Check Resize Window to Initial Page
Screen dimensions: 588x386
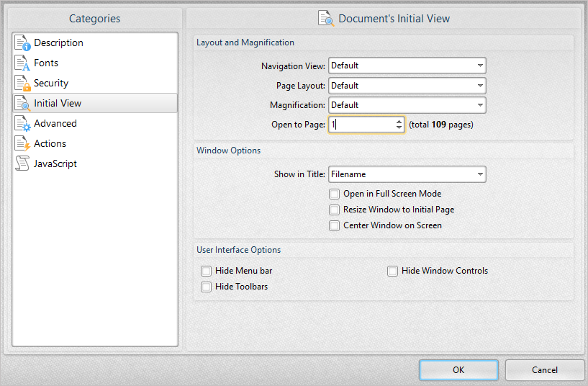pyautogui.click(x=334, y=210)
